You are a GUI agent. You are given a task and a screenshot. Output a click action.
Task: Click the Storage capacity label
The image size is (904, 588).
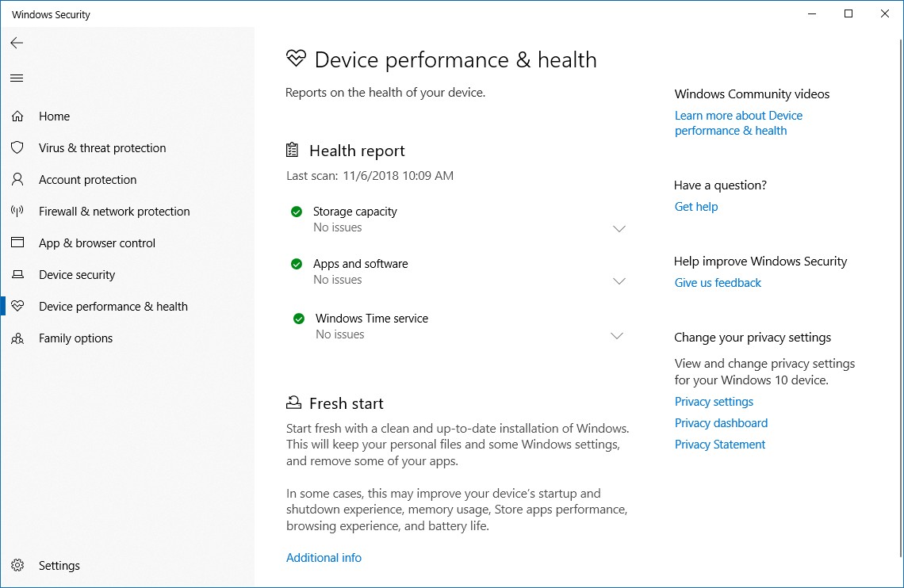[x=354, y=212]
